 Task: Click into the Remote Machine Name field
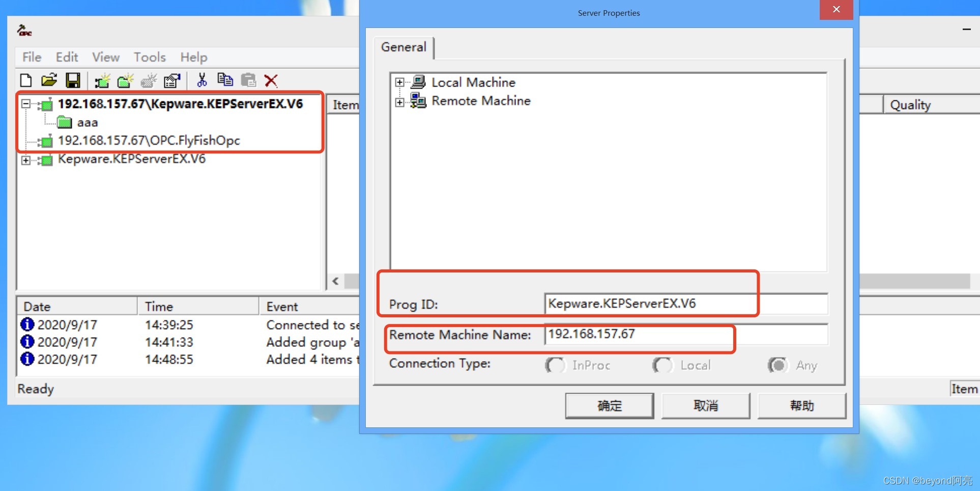coord(686,334)
